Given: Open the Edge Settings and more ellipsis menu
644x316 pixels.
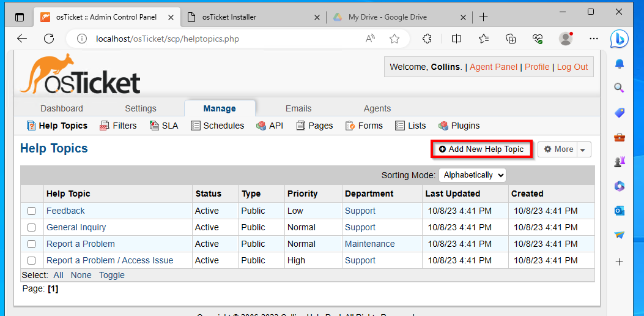Looking at the screenshot, I should click(x=593, y=39).
